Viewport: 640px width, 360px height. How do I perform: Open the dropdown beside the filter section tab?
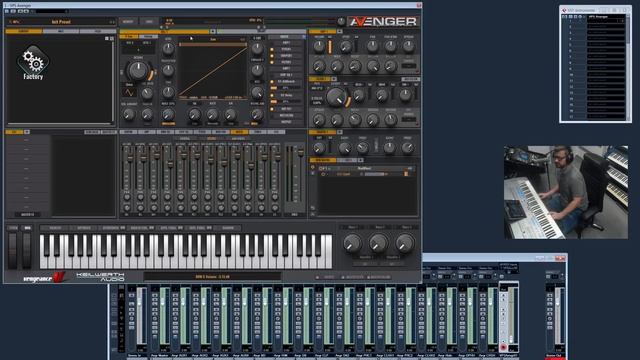pyautogui.click(x=334, y=79)
